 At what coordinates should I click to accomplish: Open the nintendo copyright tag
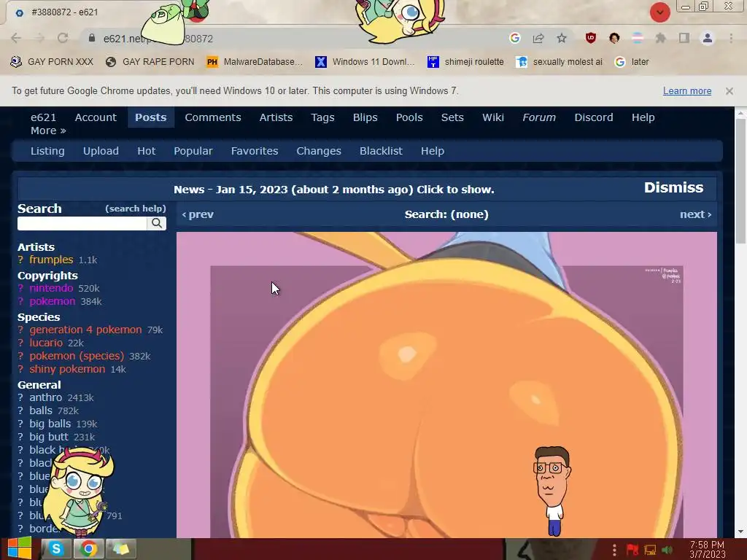[51, 288]
